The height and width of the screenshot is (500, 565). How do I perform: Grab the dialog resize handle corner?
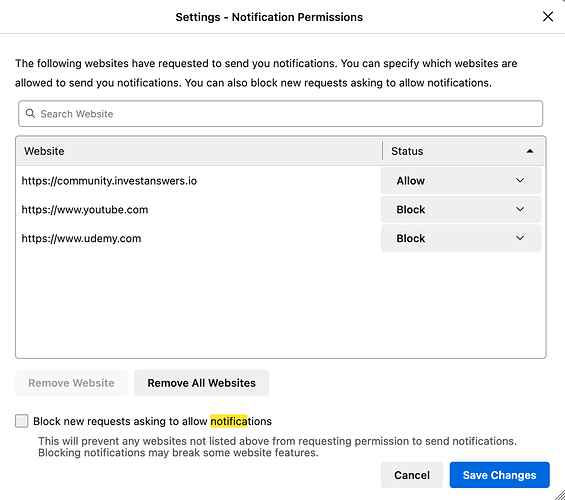pyautogui.click(x=560, y=495)
